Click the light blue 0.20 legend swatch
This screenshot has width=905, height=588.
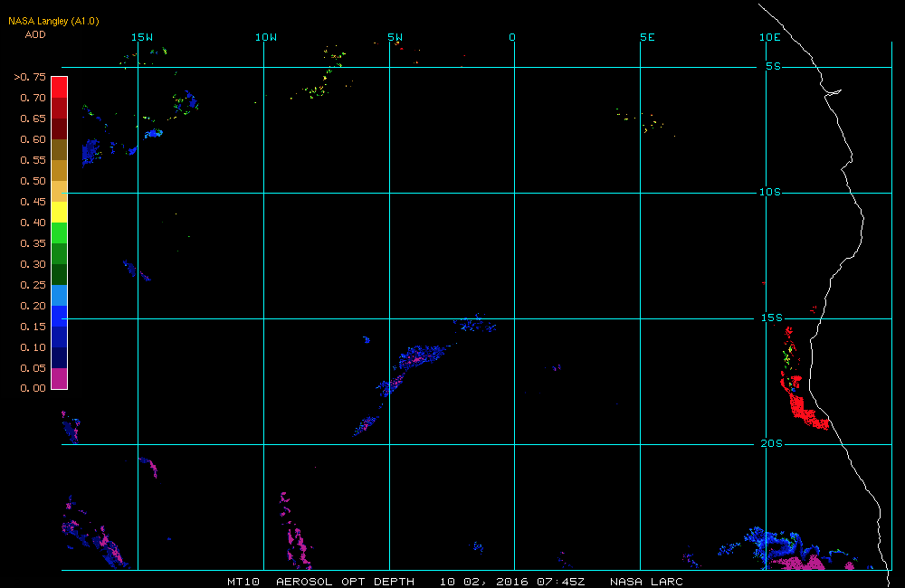pos(60,295)
